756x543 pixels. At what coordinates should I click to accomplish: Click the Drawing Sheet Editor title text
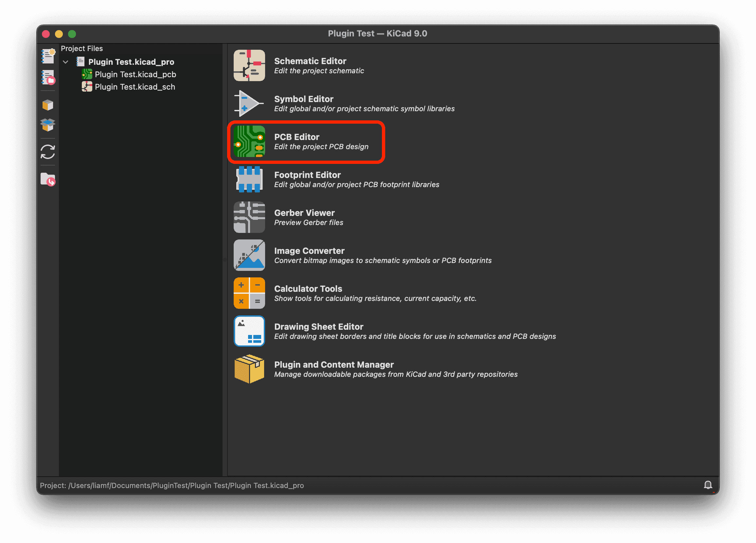click(x=318, y=326)
